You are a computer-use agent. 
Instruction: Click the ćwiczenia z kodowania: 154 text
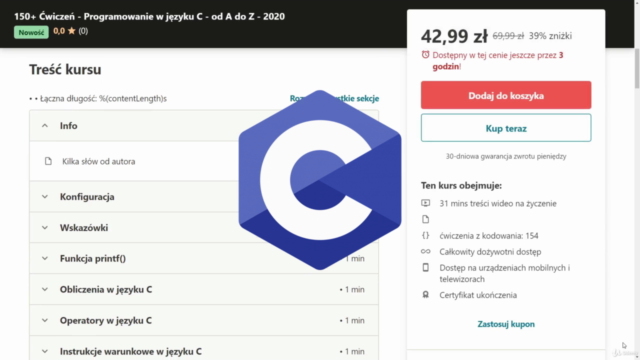point(489,236)
